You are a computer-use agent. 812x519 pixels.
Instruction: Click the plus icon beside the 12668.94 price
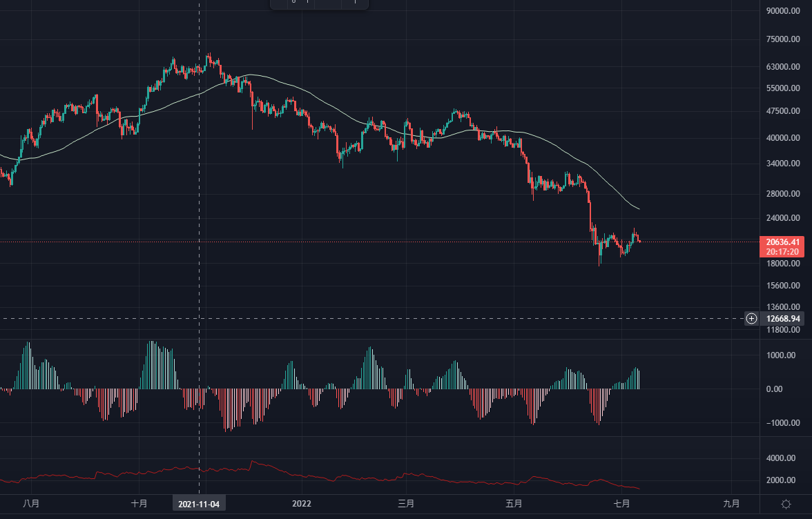752,318
